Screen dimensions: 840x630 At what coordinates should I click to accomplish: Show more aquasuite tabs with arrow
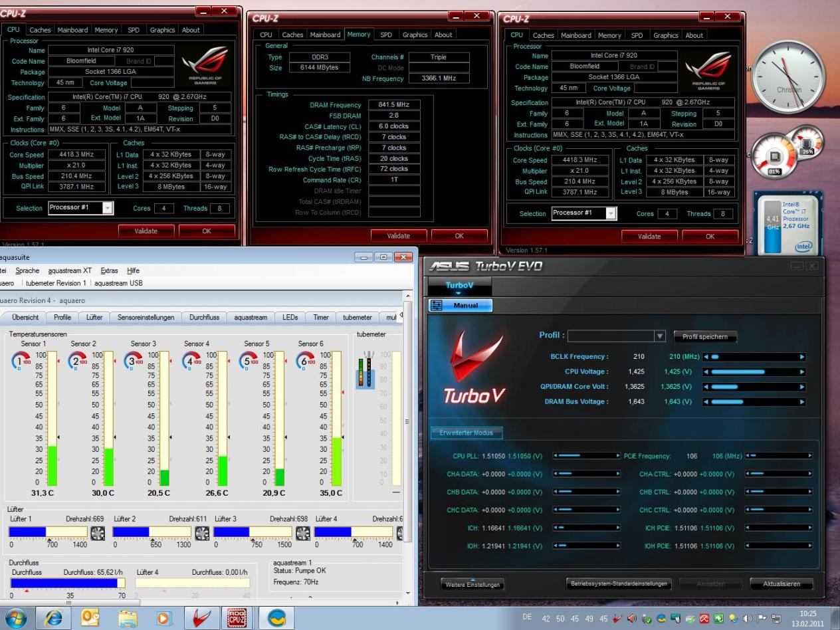pos(400,316)
